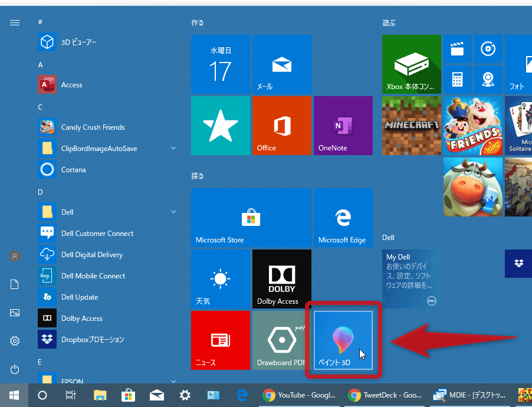The image size is (532, 407).
Task: Open File Explorer on taskbar
Action: tap(100, 395)
